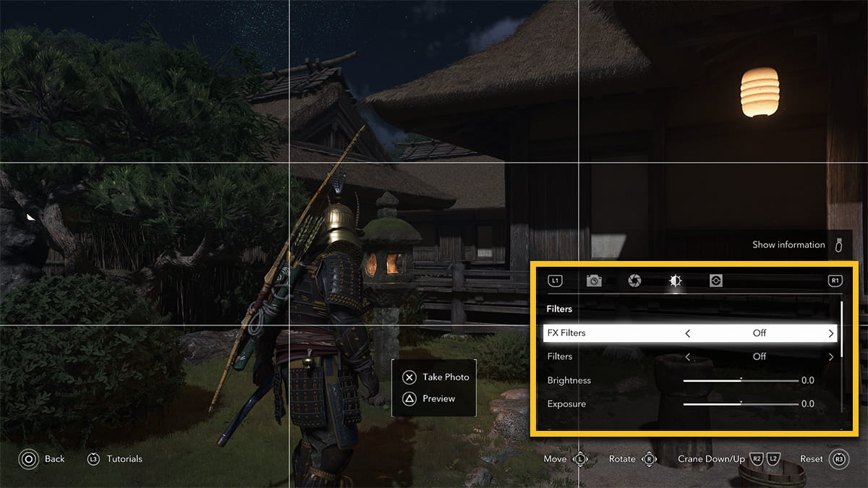Click the L2 crane icon

point(773,459)
